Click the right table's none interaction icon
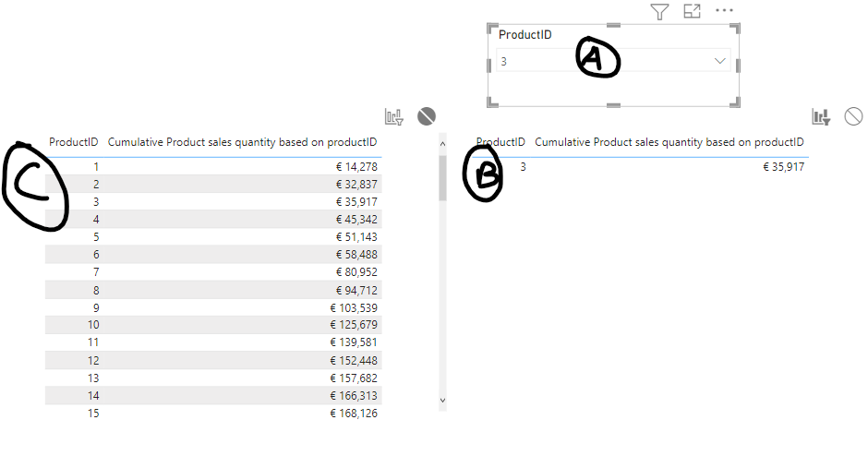The width and height of the screenshot is (868, 468). point(853,116)
